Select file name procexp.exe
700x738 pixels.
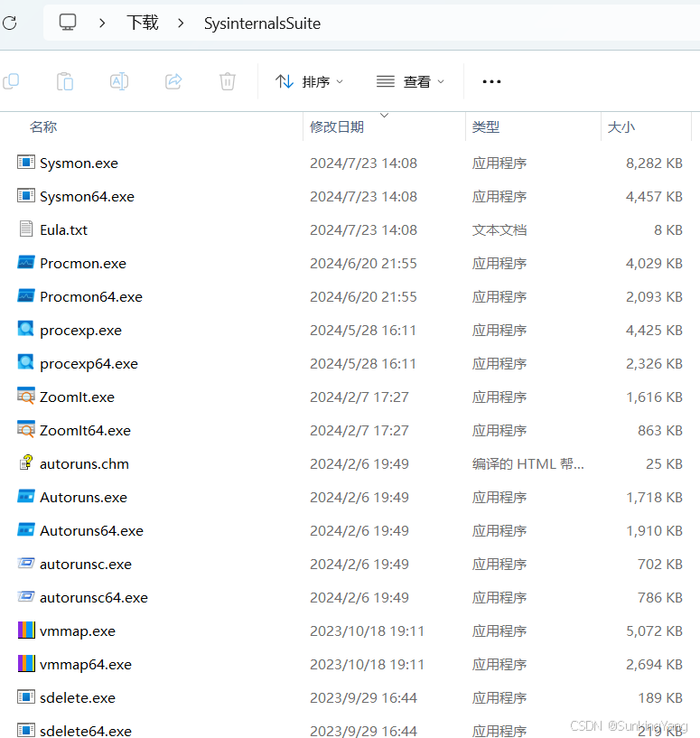(81, 331)
